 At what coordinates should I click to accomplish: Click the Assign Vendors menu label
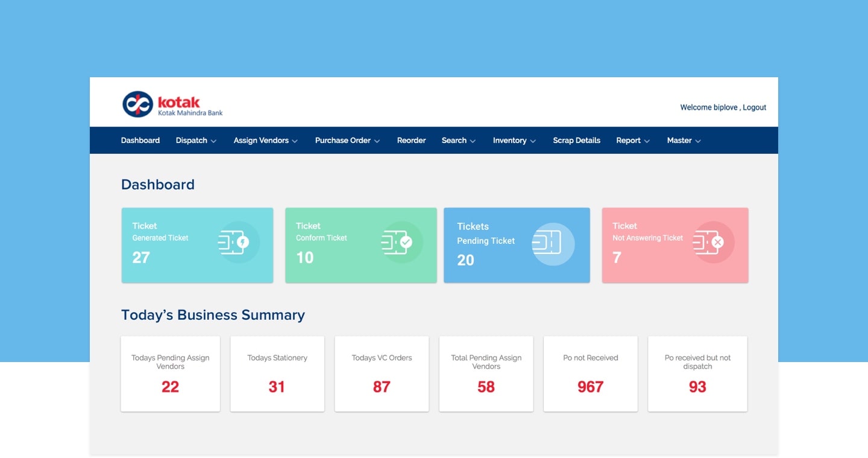261,141
